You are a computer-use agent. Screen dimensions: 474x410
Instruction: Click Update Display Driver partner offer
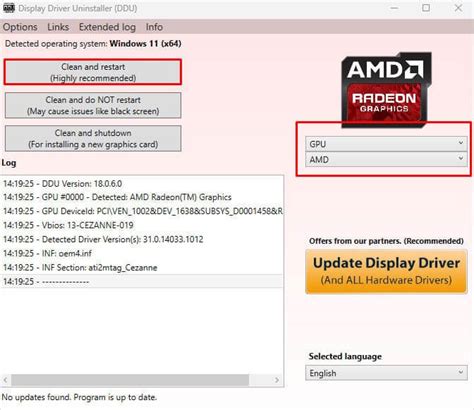386,271
